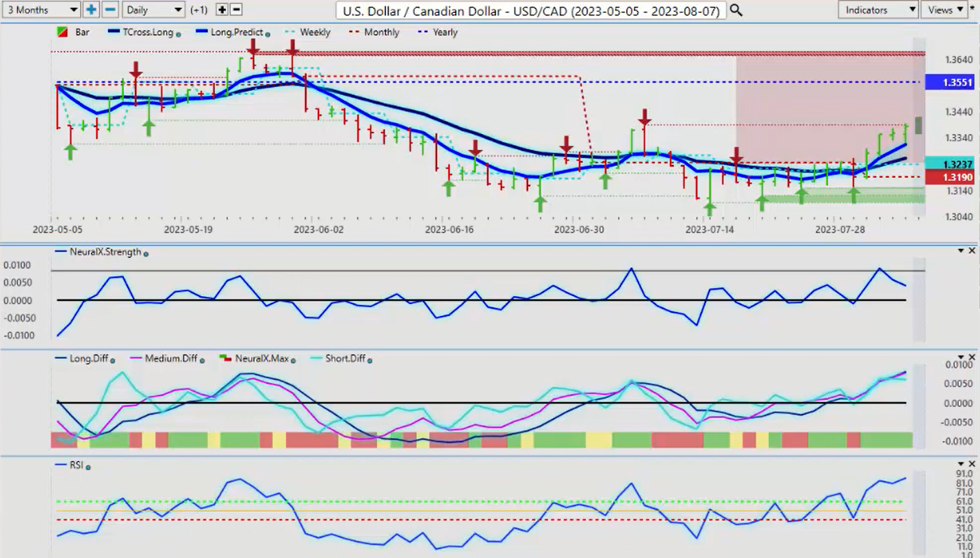Collapse the Diff indicators panel arrow
This screenshot has height=558, width=980.
961,358
